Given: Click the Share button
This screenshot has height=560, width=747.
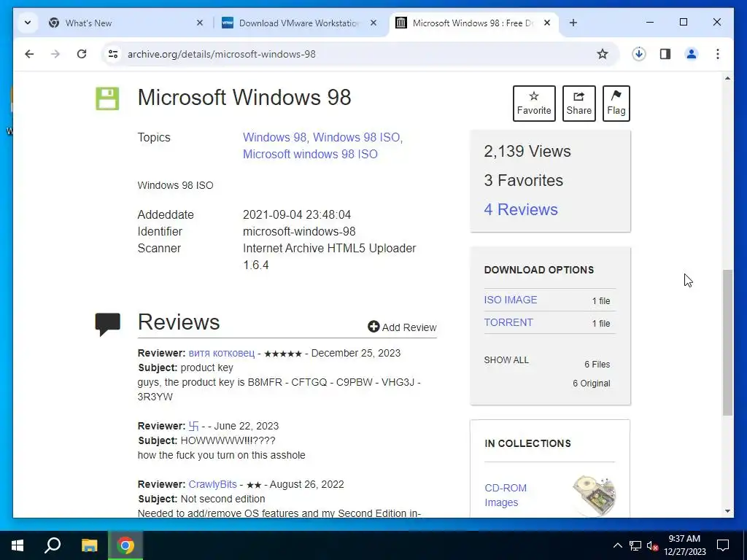Looking at the screenshot, I should click(578, 104).
